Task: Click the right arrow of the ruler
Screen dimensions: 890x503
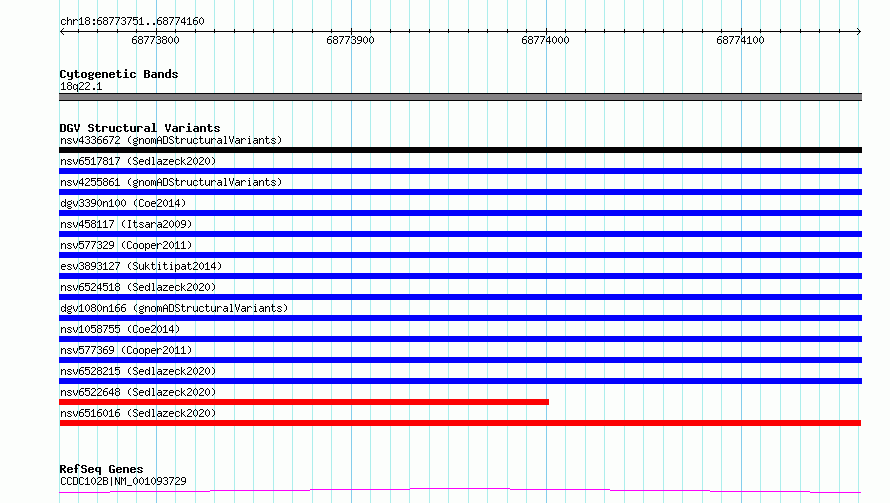Action: click(x=859, y=31)
